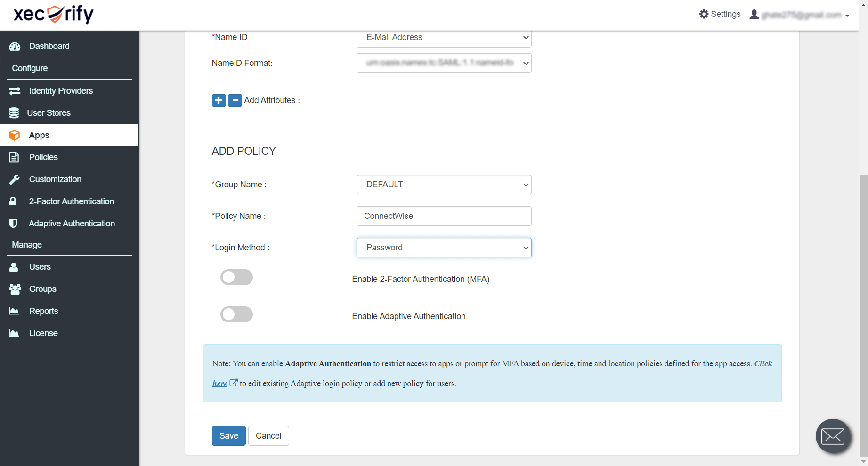
Task: Open the mail contact support bubble
Action: tap(833, 436)
